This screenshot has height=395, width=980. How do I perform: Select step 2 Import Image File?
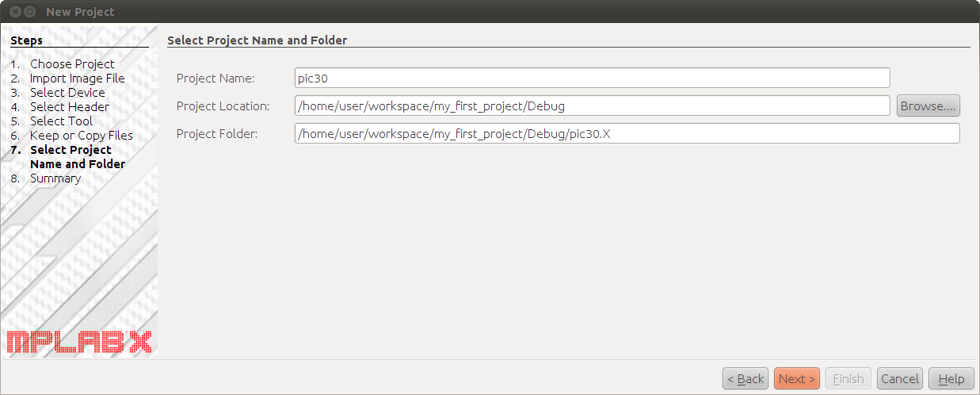point(77,78)
